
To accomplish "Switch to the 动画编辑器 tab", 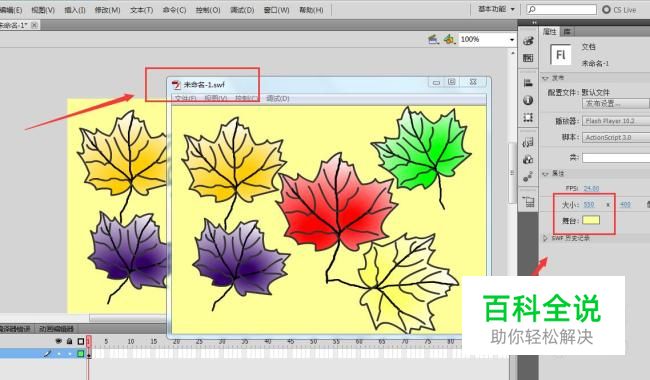I will click(56, 329).
